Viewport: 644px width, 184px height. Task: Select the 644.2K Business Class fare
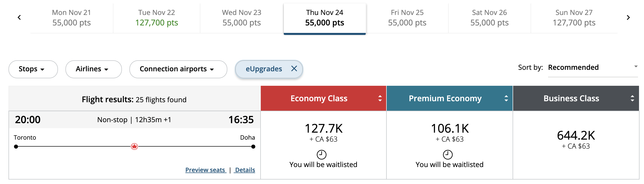[x=576, y=139]
